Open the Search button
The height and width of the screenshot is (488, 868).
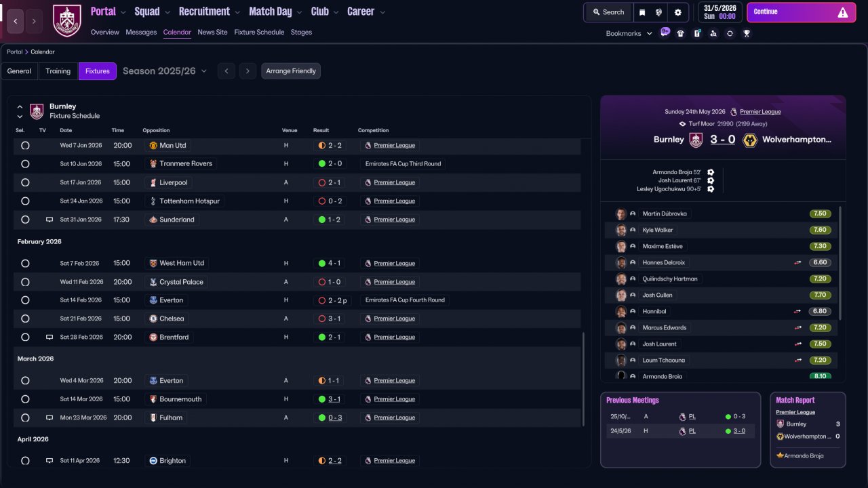608,12
